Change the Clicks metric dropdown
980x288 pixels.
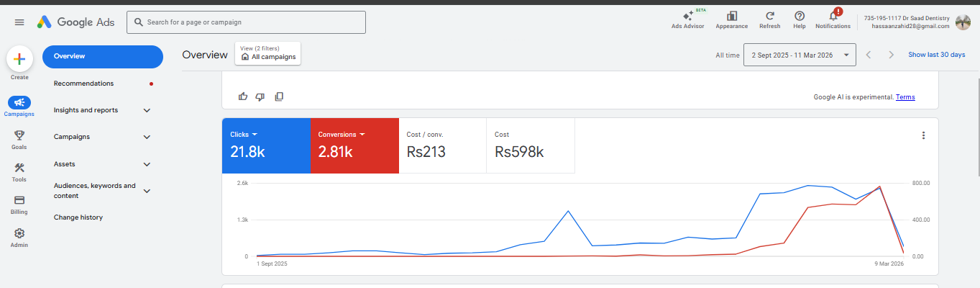(244, 135)
